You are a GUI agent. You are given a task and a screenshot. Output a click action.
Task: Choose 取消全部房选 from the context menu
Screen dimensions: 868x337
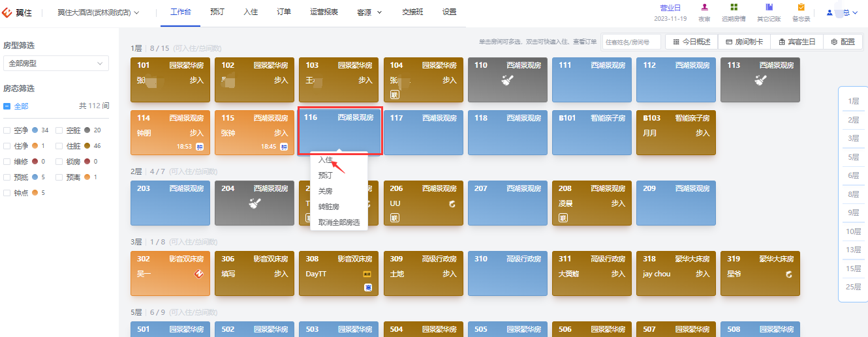(x=339, y=222)
